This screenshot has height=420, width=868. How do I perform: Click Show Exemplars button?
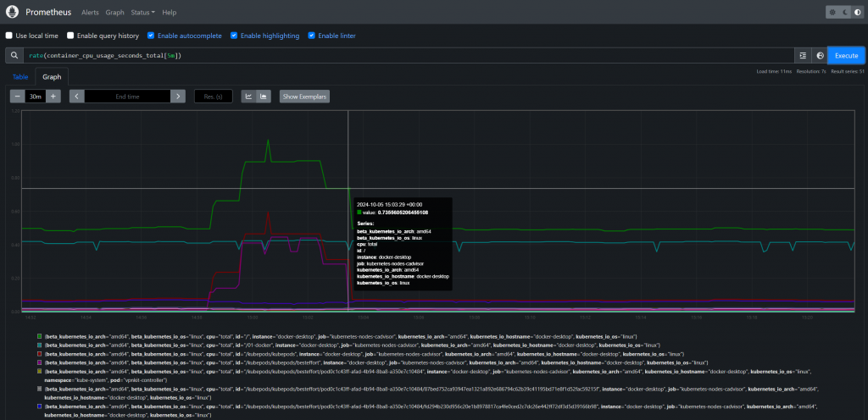304,97
